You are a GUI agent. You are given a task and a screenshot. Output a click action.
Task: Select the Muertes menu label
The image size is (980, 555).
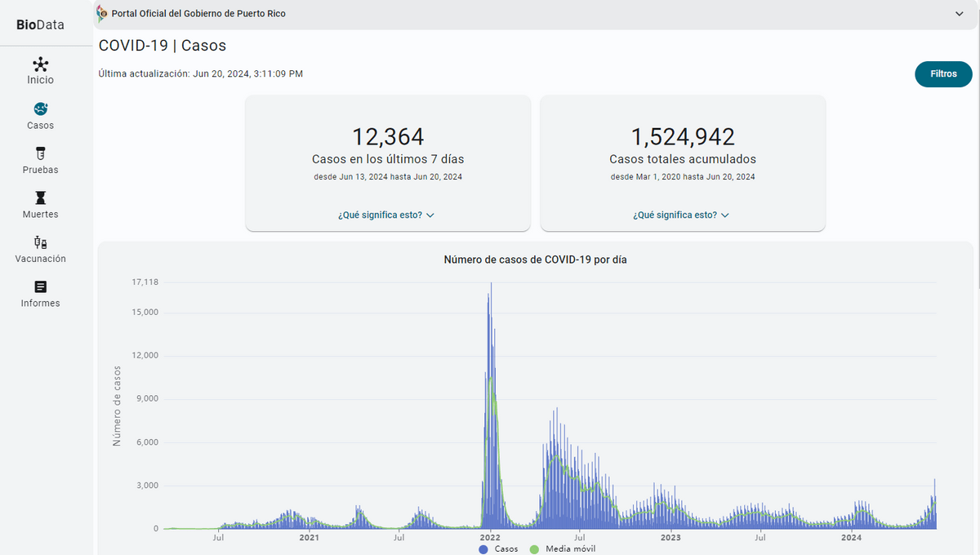point(41,215)
